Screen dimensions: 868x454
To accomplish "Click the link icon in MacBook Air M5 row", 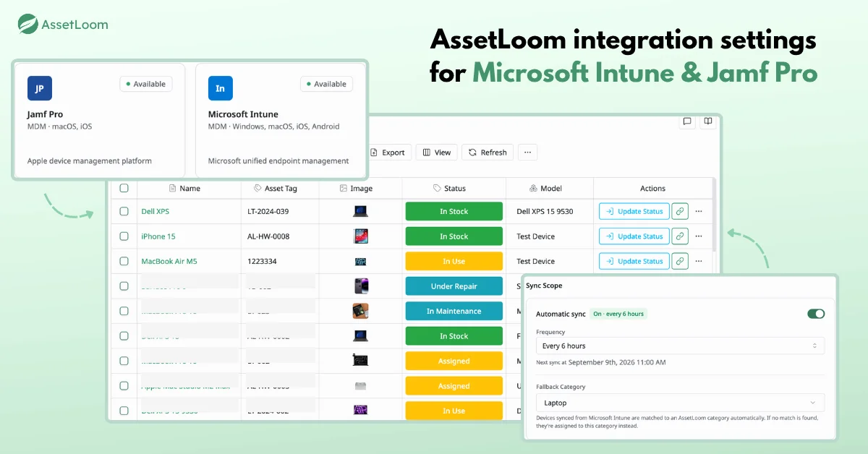I will pos(679,261).
